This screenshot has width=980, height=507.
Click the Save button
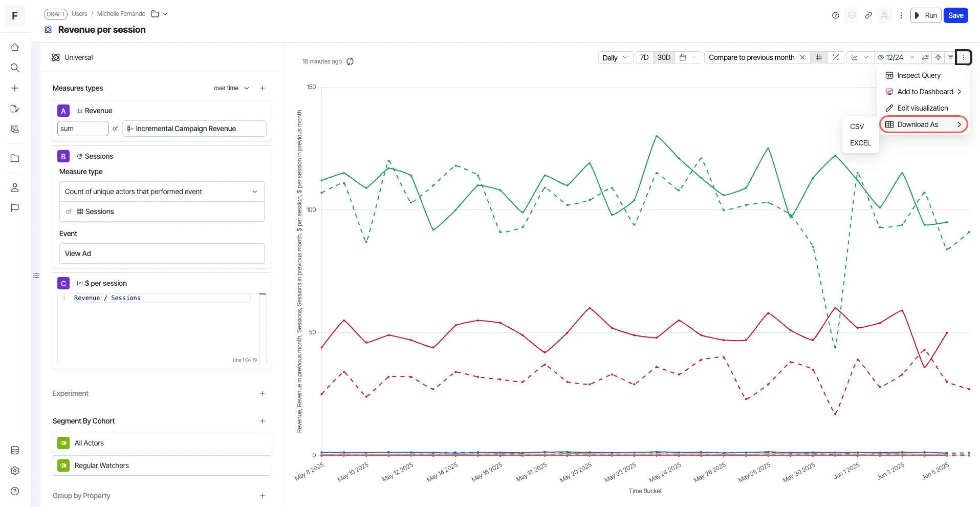coord(955,15)
